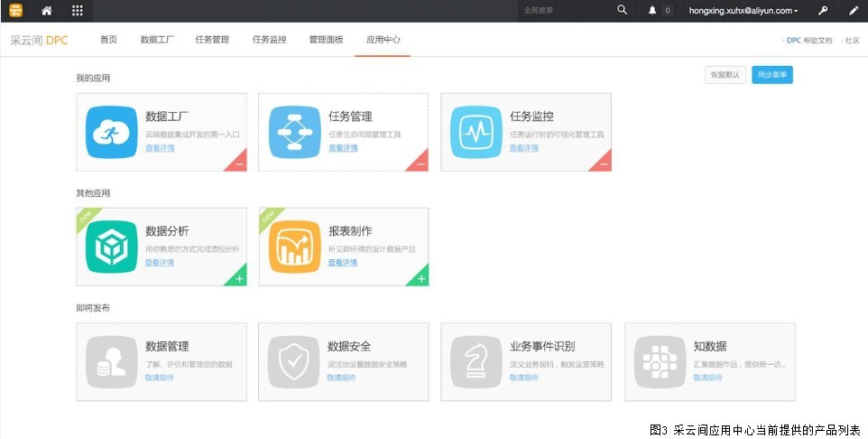Viewport: 868px width, 439px height.
Task: Click the 报表制作 orange chart icon
Action: pyautogui.click(x=294, y=247)
